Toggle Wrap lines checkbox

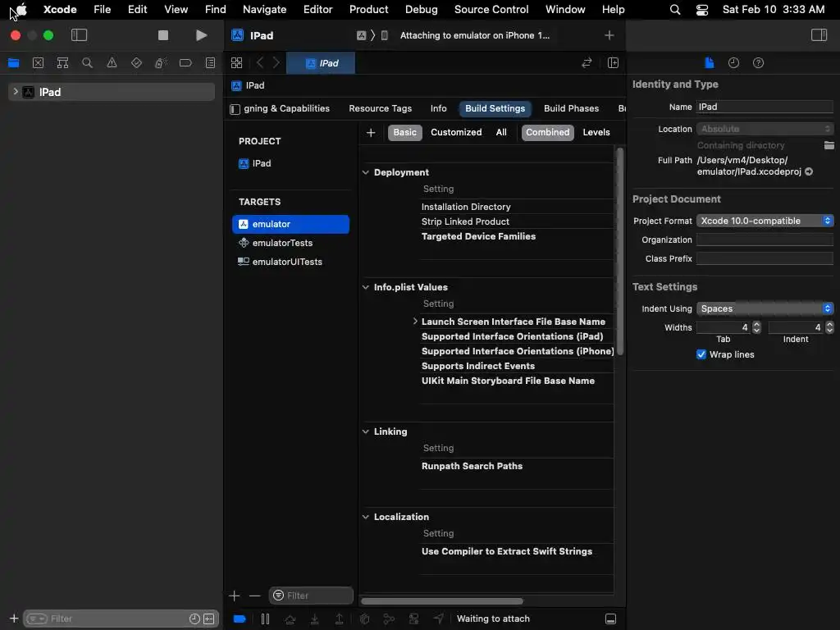pos(701,354)
